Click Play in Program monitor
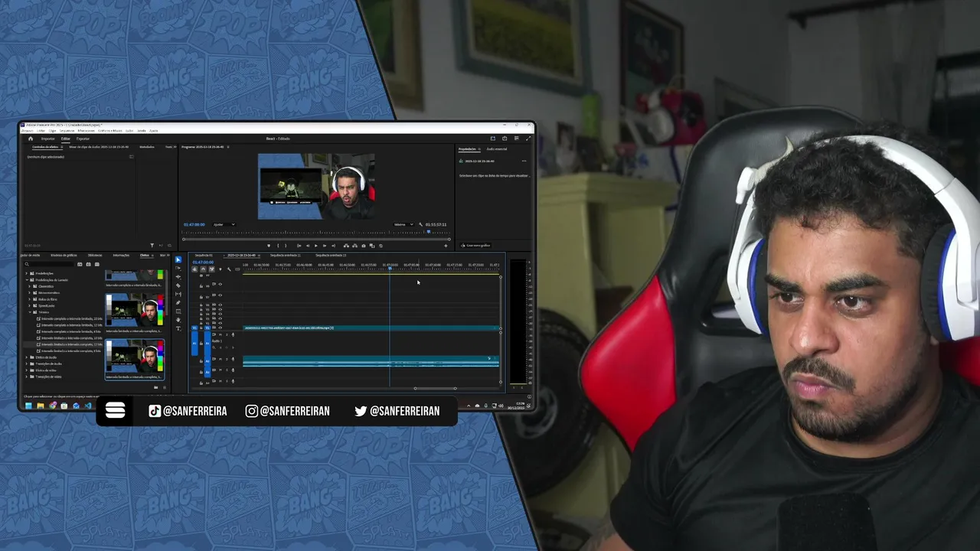The image size is (980, 551). (x=316, y=246)
